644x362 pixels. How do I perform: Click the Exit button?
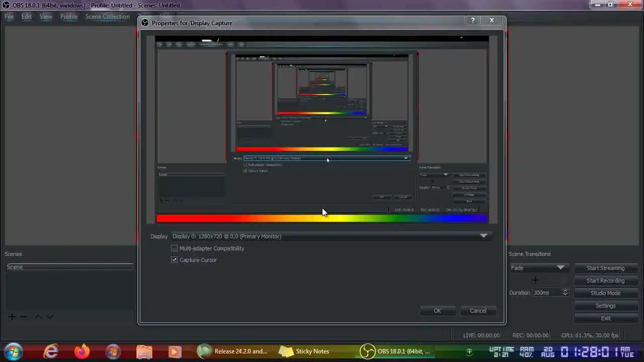(605, 318)
